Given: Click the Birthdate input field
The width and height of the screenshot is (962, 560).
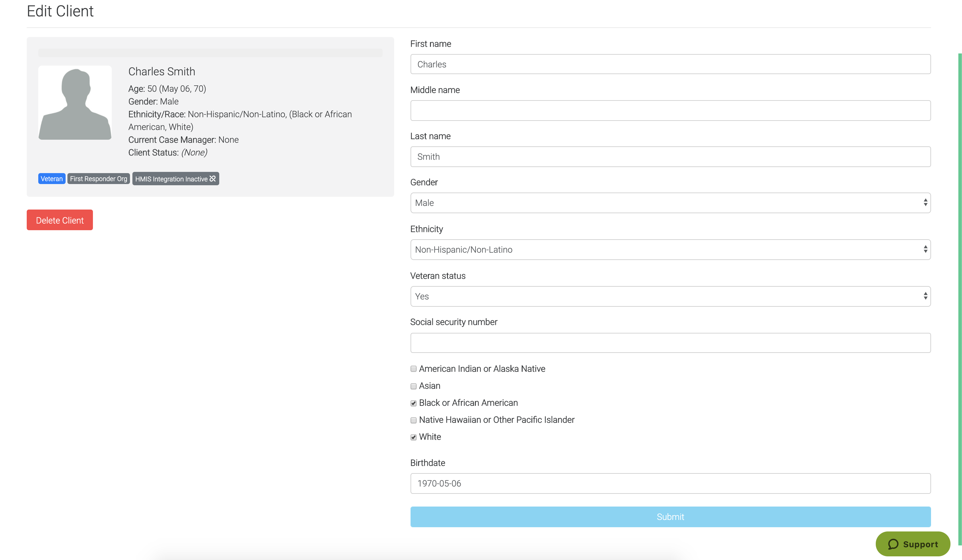Looking at the screenshot, I should pyautogui.click(x=670, y=483).
